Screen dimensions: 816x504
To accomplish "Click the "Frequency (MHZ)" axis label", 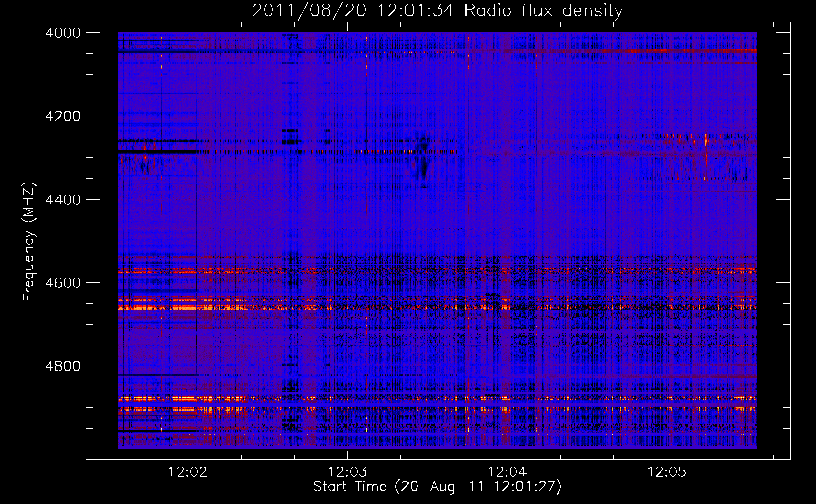I will coord(29,242).
